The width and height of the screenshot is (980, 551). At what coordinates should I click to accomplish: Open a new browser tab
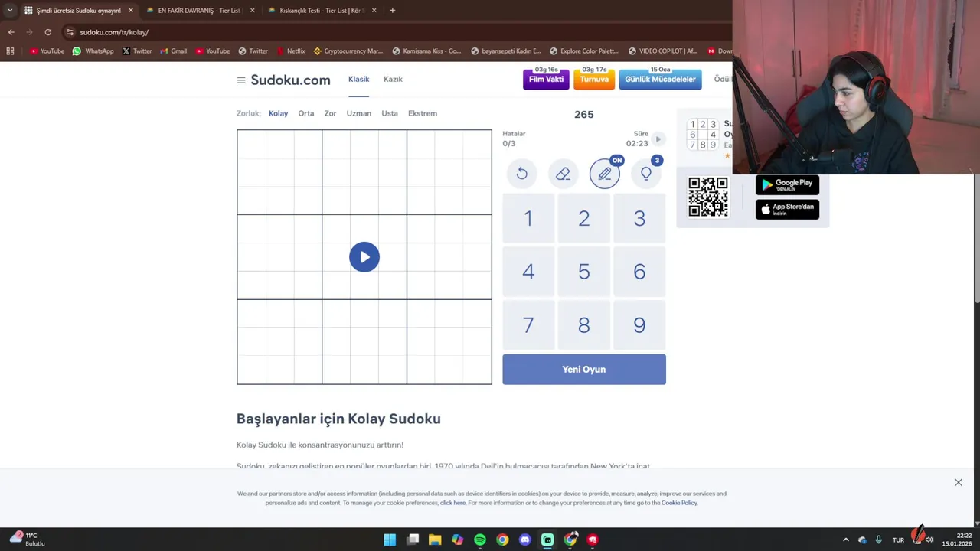pyautogui.click(x=392, y=11)
